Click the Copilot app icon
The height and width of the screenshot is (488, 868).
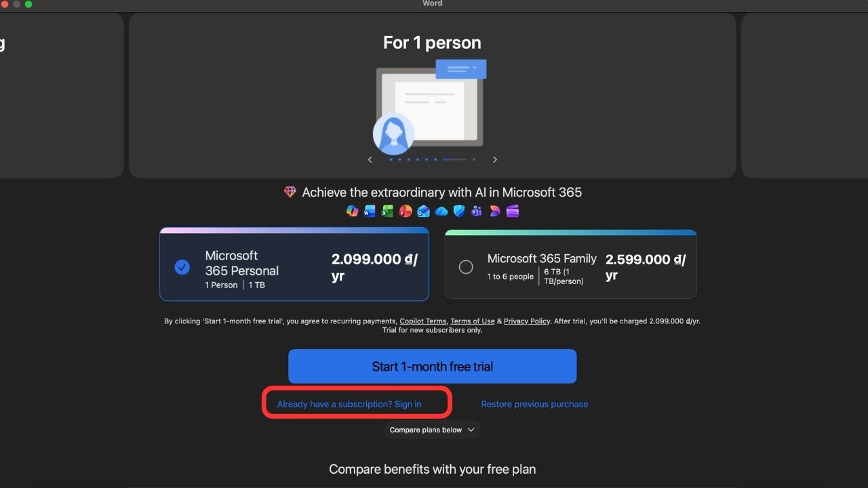click(352, 211)
